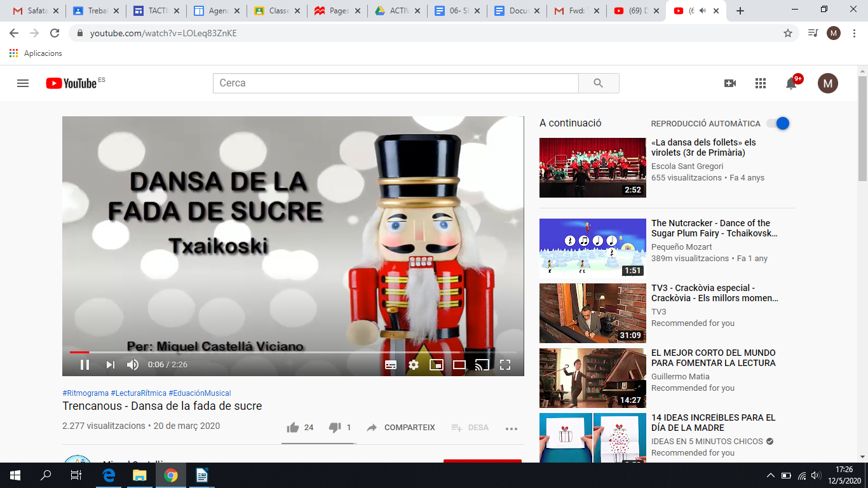Open the system volume tray icon
868x488 pixels.
click(x=816, y=475)
